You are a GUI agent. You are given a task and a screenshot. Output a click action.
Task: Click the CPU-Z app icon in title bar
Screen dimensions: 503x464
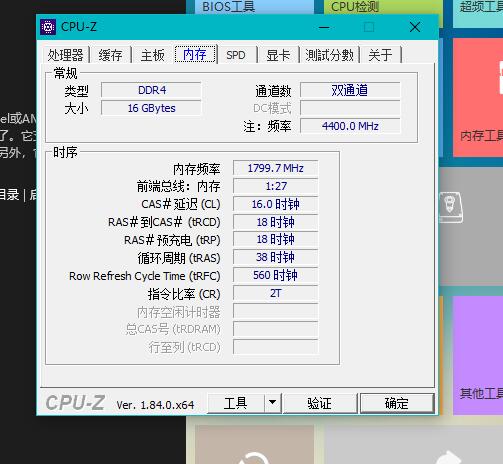pyautogui.click(x=48, y=27)
